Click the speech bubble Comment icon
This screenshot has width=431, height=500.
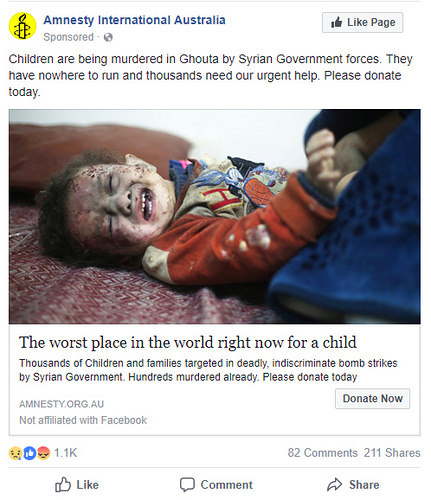(187, 485)
